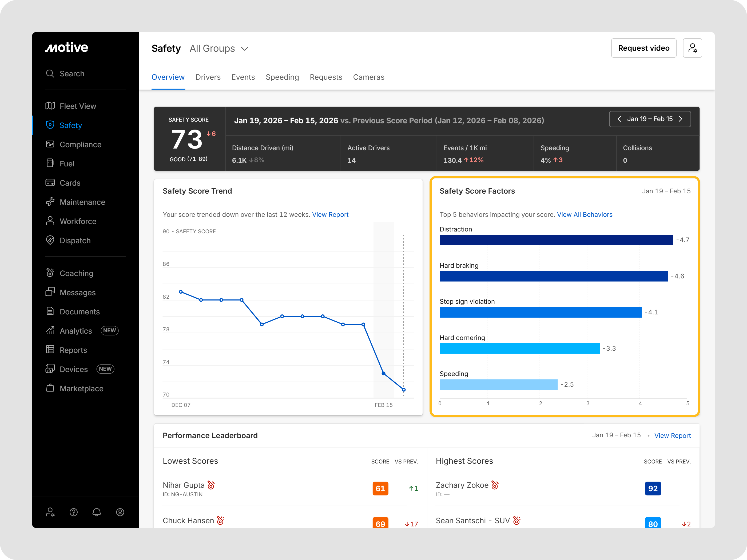This screenshot has width=747, height=560.
Task: Open the Speeding tab
Action: coord(282,77)
